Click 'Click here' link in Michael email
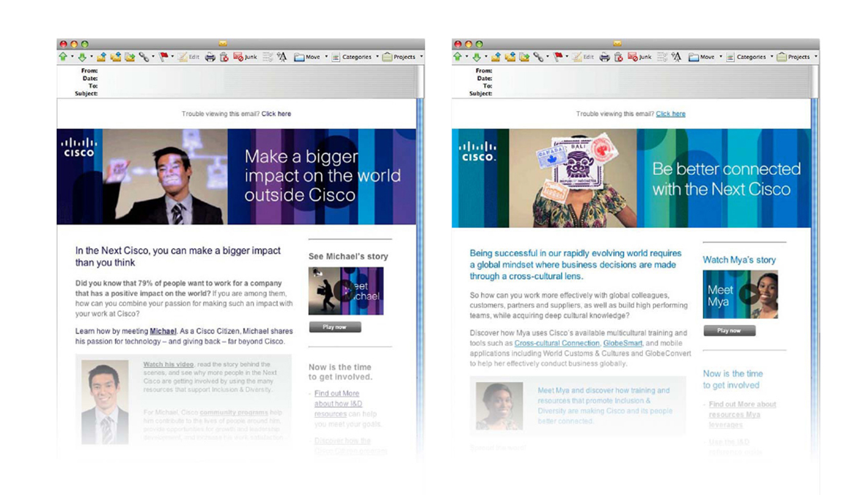The height and width of the screenshot is (495, 868). click(x=276, y=114)
